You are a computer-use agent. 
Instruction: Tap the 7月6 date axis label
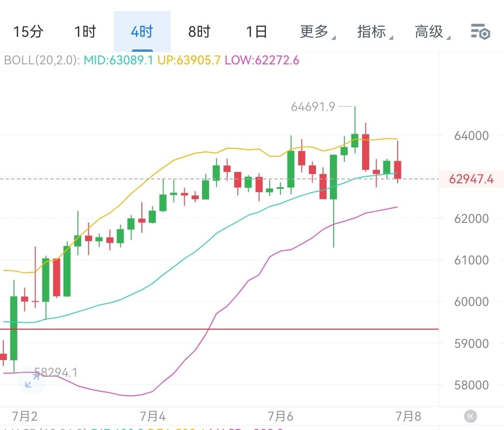[280, 416]
